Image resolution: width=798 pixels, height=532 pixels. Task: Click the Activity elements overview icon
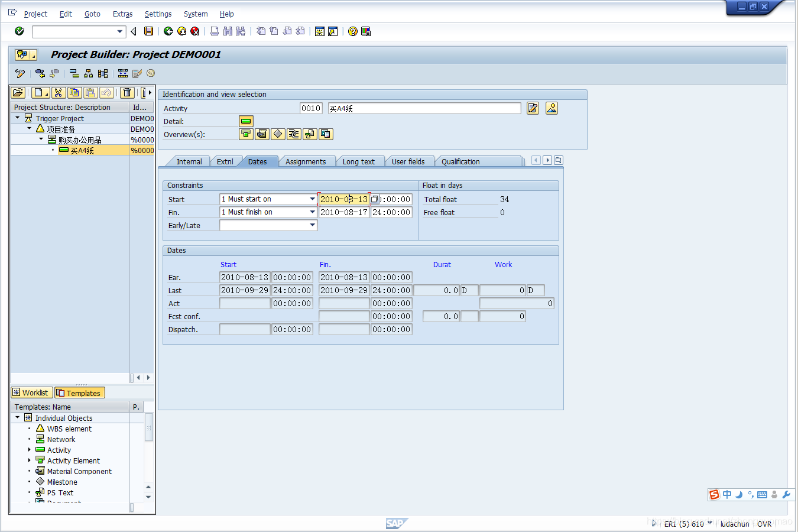[246, 134]
